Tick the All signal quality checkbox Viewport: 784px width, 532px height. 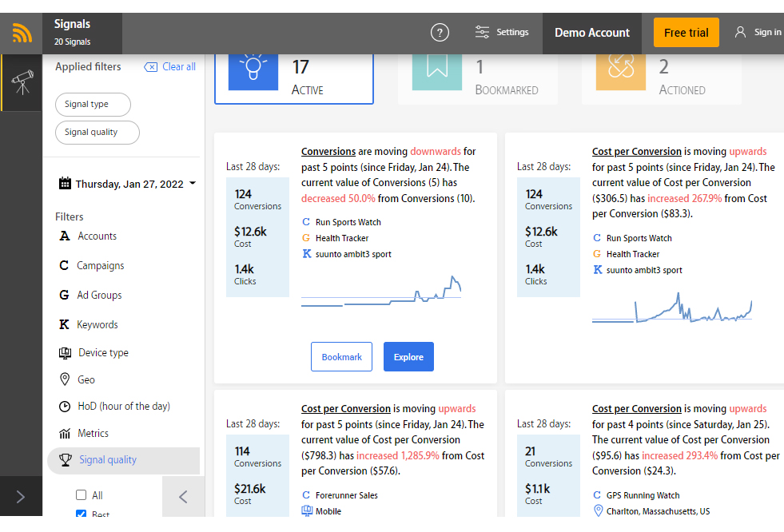pos(81,495)
